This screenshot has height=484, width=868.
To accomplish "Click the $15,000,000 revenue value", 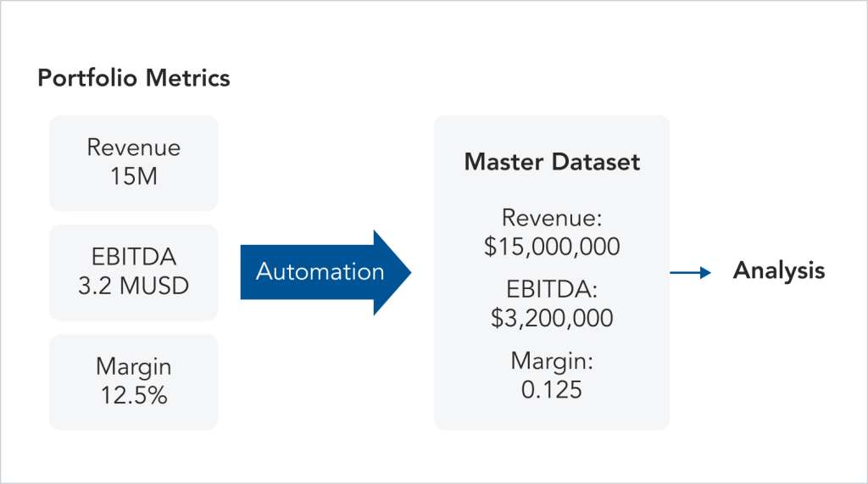I will [552, 247].
